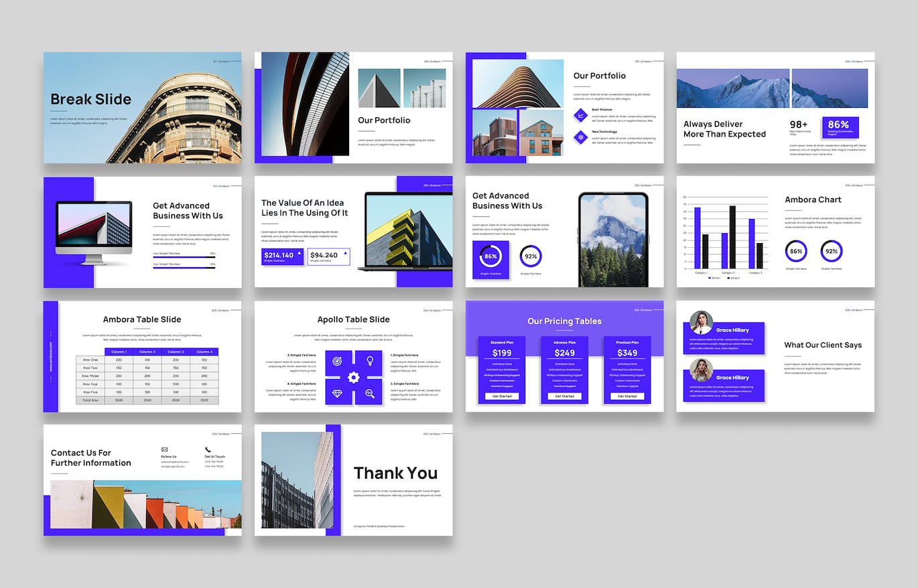Image resolution: width=918 pixels, height=588 pixels.
Task: Click the New Technology atom icon
Action: 581,138
